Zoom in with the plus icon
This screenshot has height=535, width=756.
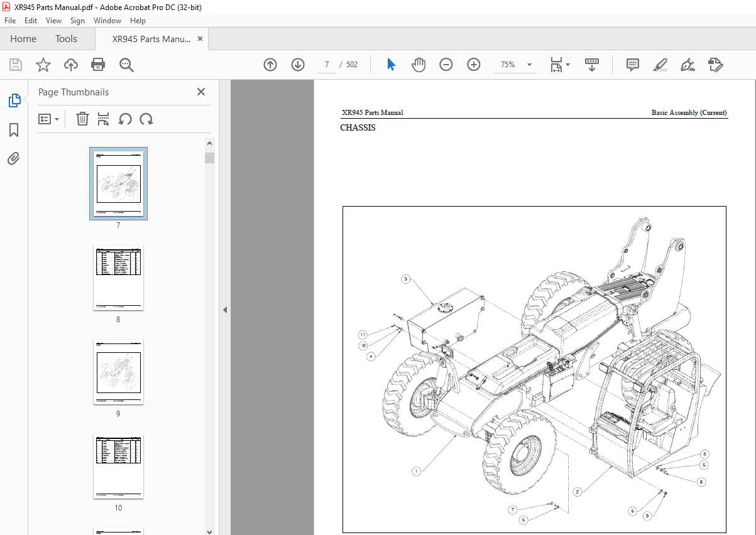click(474, 65)
